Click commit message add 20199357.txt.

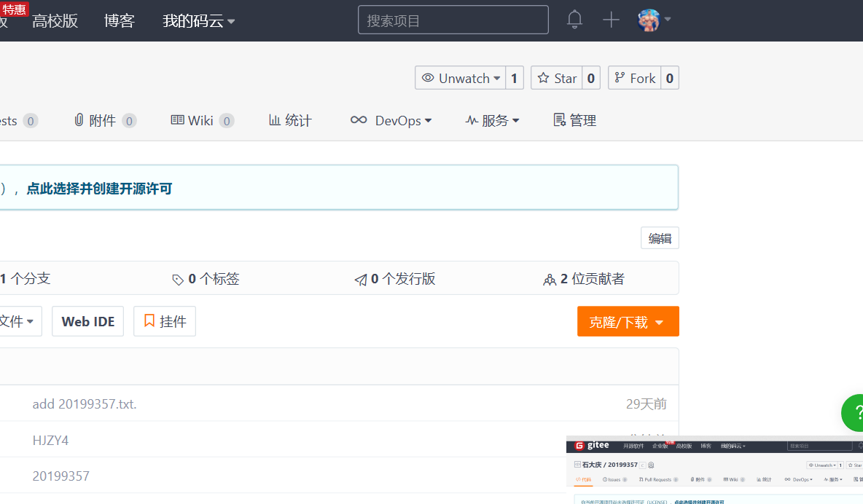click(85, 404)
